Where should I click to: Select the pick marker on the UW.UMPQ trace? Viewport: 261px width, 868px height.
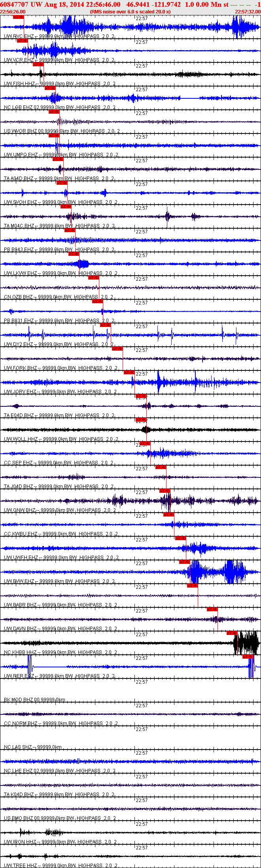point(54,135)
